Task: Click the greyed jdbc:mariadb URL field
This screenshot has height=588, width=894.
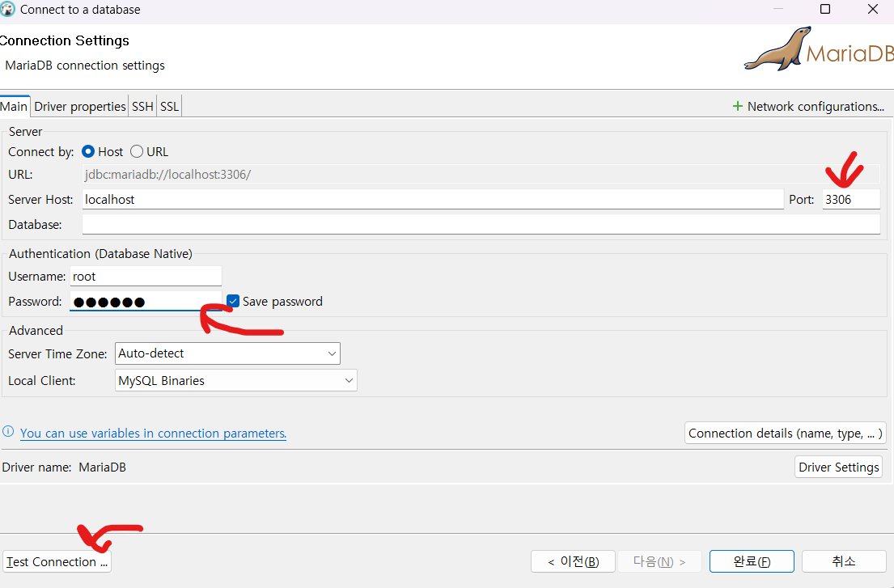Action: 481,175
